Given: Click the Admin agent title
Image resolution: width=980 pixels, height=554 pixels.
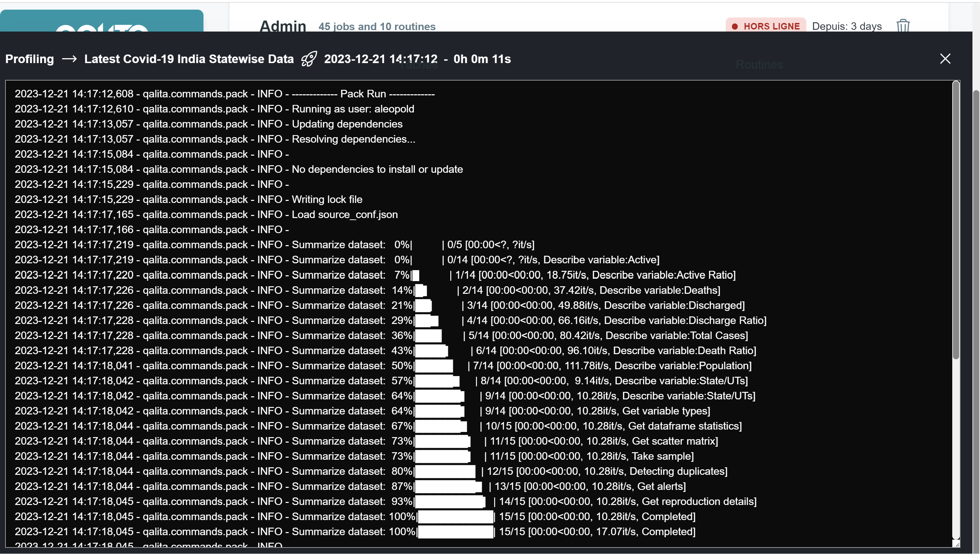Looking at the screenshot, I should click(283, 26).
